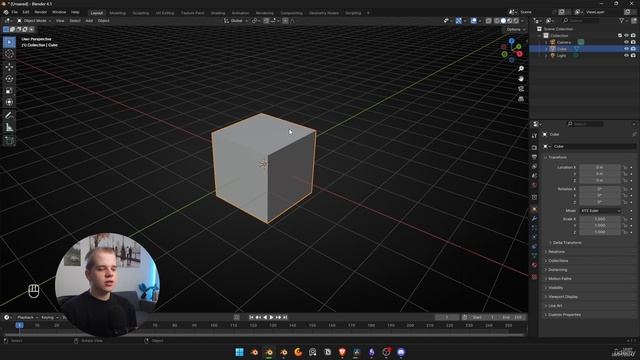Open Global transform orientation dropdown
This screenshot has height=360, width=640.
236,20
